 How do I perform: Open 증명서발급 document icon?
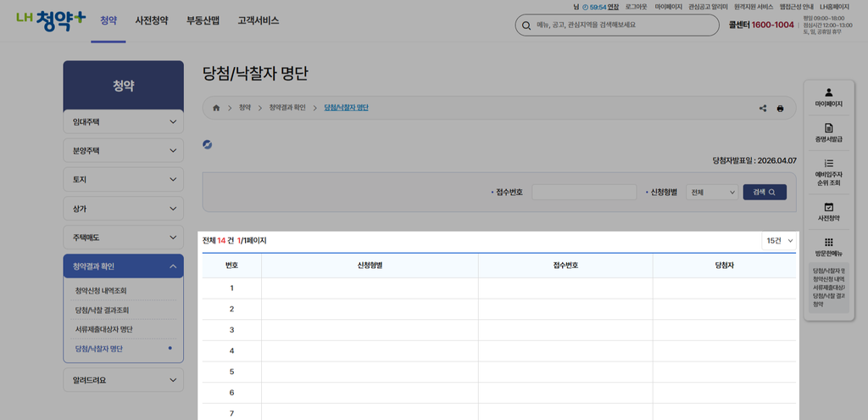coord(829,128)
